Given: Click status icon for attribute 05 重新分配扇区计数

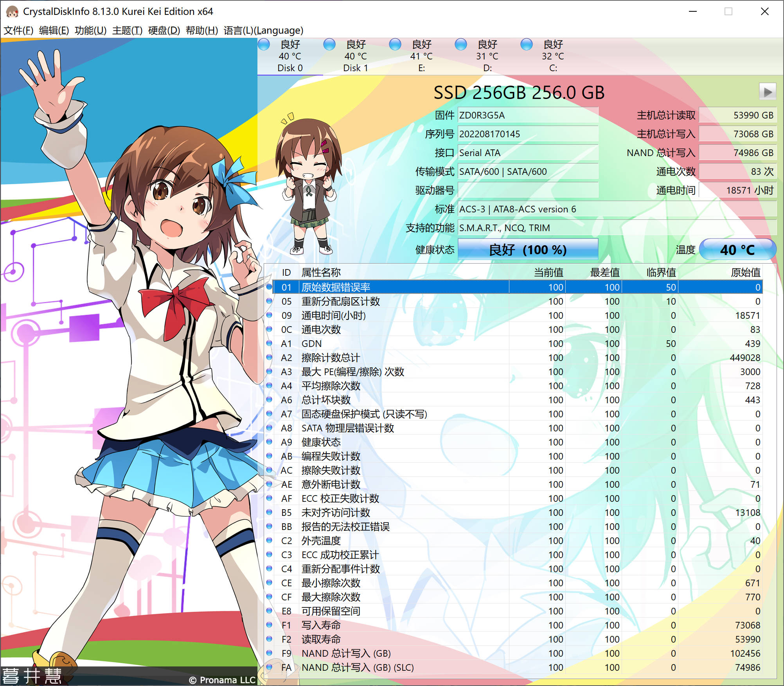Looking at the screenshot, I should [x=269, y=301].
